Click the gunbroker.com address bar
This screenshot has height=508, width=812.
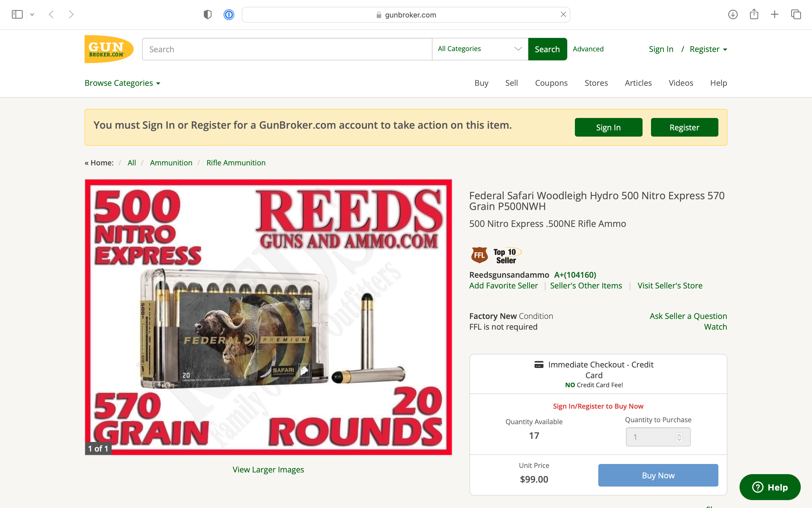click(x=406, y=14)
